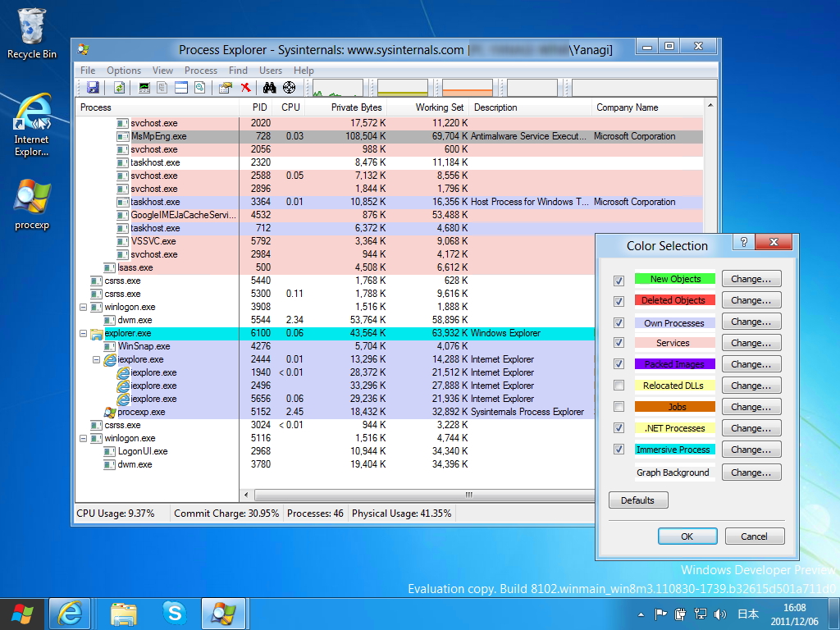This screenshot has height=630, width=840.
Task: Click the Refresh Now toolbar icon
Action: (119, 86)
